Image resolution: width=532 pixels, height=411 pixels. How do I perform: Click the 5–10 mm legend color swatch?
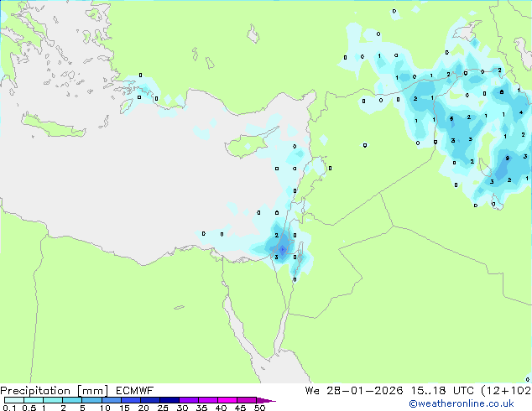click(x=91, y=400)
